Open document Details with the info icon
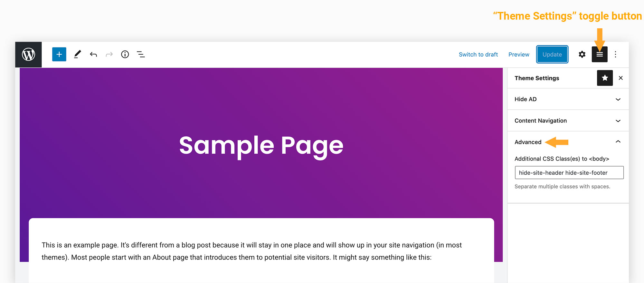Screen dimensions: 644x283 (x=125, y=54)
